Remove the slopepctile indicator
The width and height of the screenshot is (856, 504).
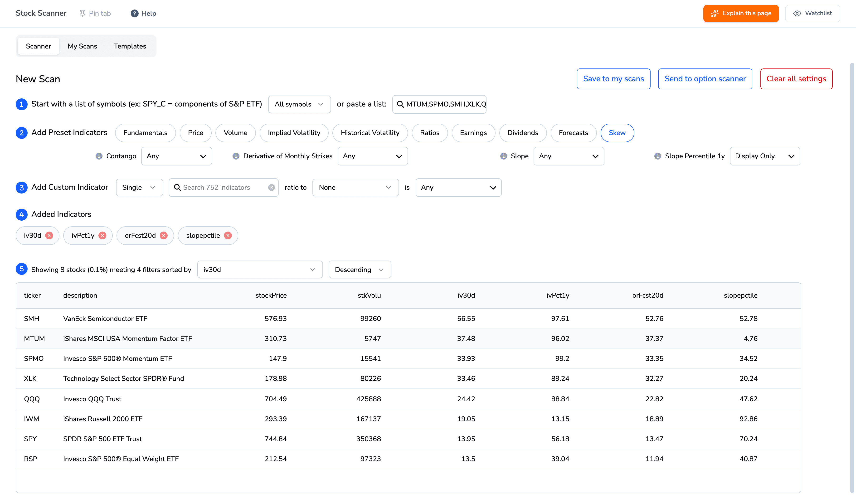[x=228, y=235]
